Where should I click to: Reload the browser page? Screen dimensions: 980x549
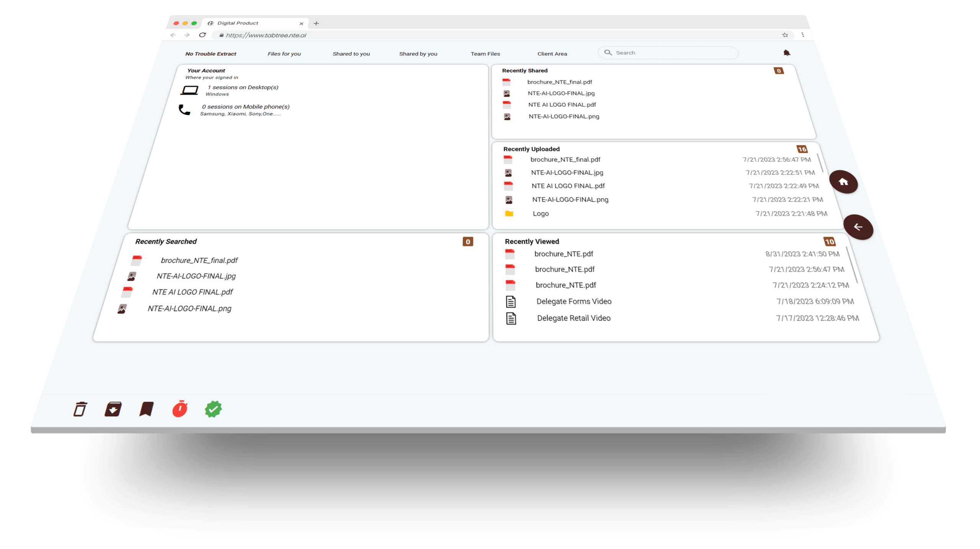click(203, 35)
